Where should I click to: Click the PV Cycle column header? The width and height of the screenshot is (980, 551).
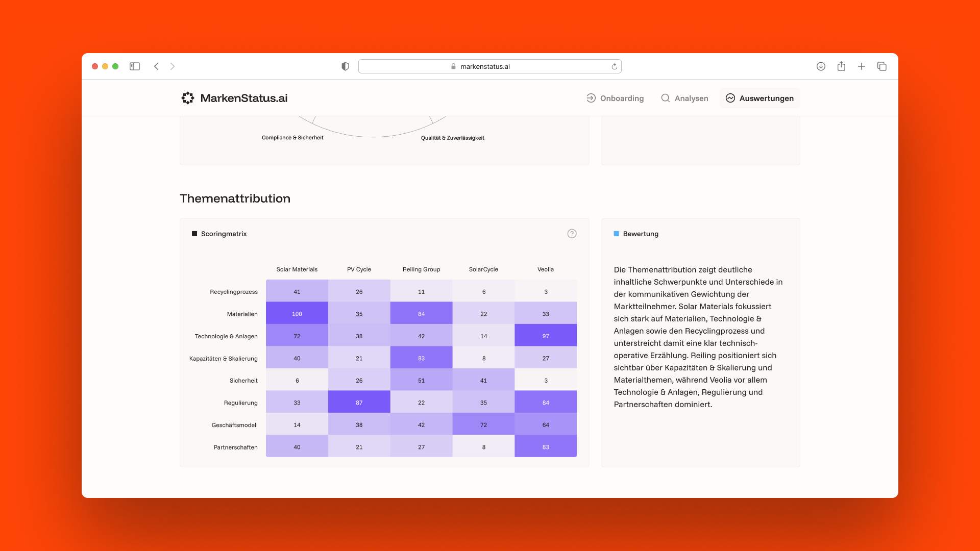point(359,269)
